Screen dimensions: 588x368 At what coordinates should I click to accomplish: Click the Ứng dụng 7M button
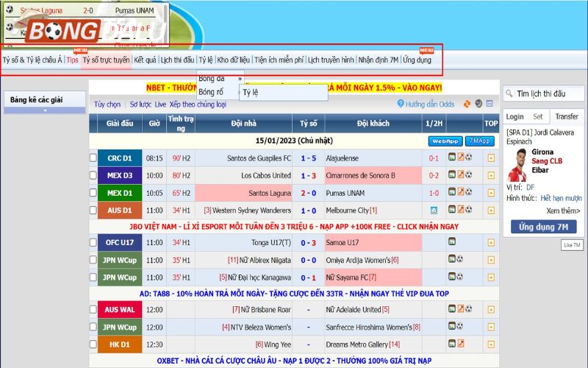543,227
